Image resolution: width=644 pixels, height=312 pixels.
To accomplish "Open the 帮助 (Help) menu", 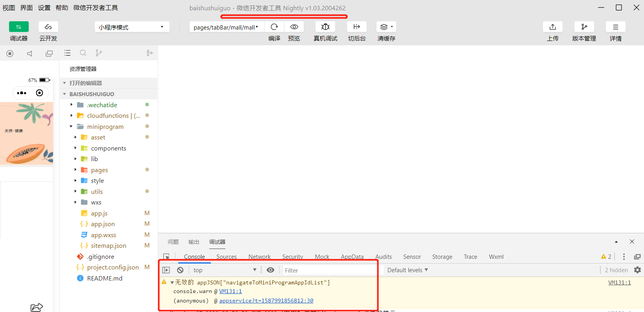I will [x=62, y=8].
